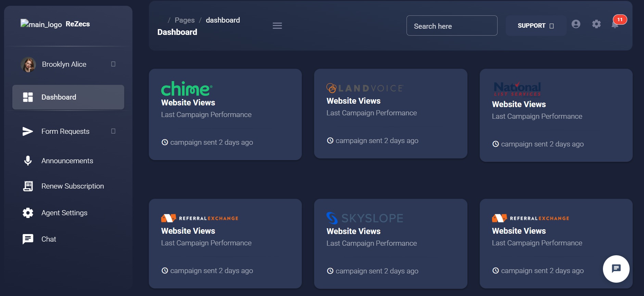Click the Dashboard page heading
The height and width of the screenshot is (296, 644).
click(177, 32)
